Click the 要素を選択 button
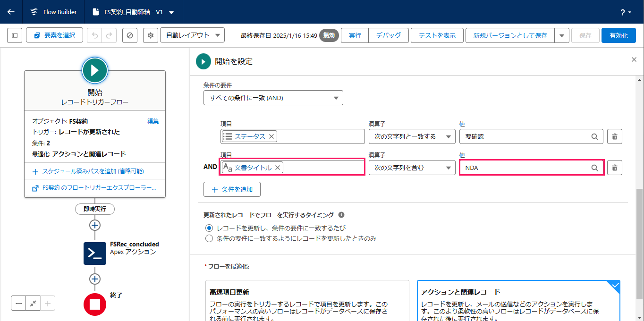The width and height of the screenshot is (644, 321). pyautogui.click(x=55, y=35)
